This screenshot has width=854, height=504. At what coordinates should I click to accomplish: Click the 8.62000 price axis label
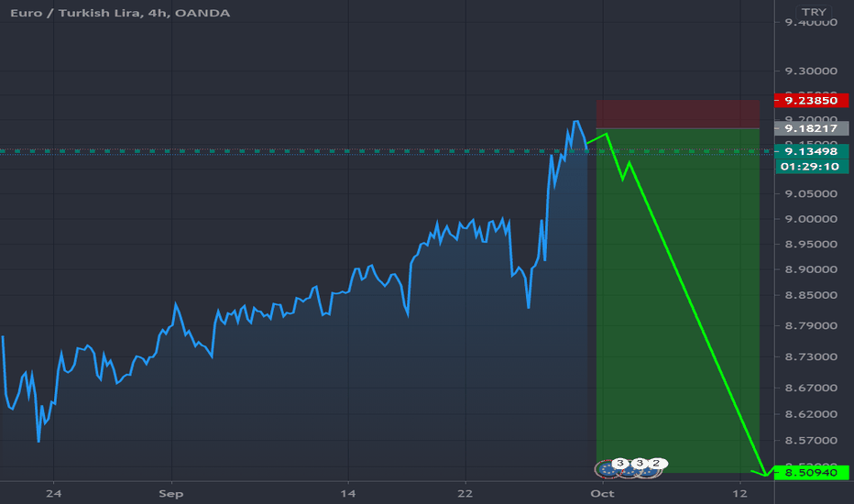tap(811, 414)
